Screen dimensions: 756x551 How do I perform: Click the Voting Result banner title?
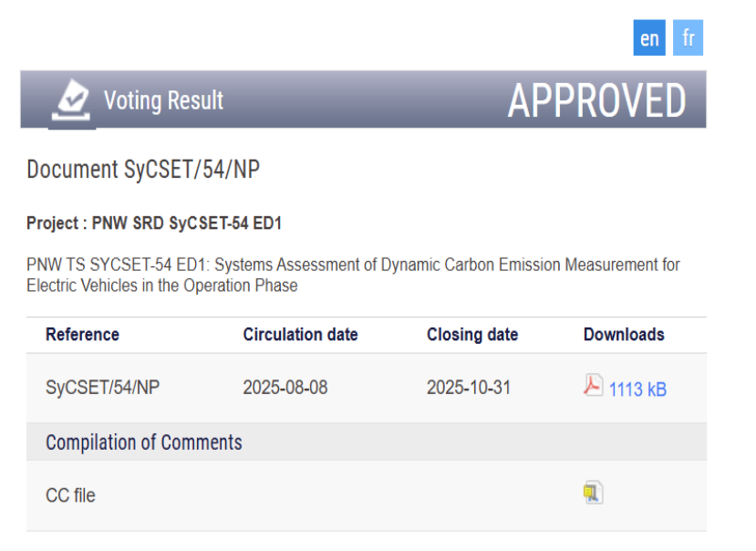pyautogui.click(x=163, y=100)
